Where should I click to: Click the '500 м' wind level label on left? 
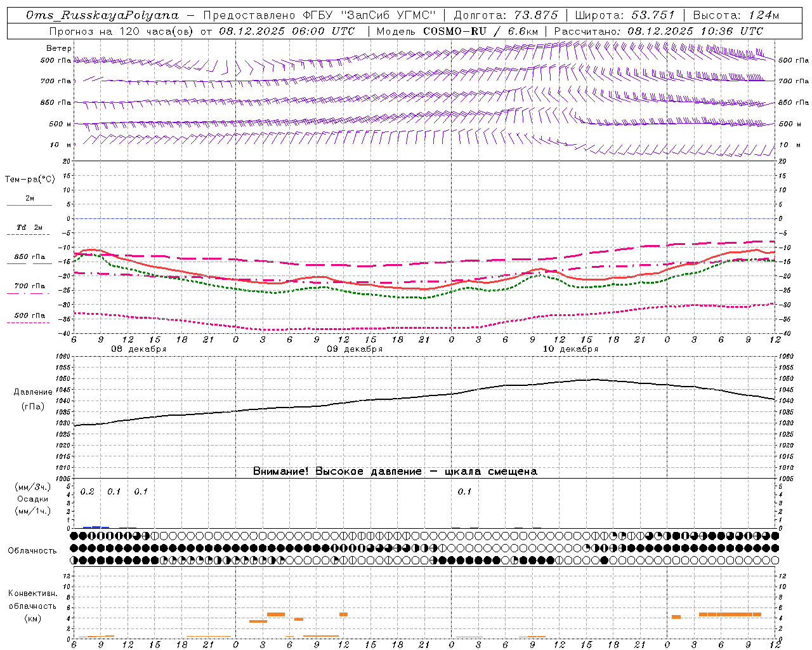tap(60, 124)
